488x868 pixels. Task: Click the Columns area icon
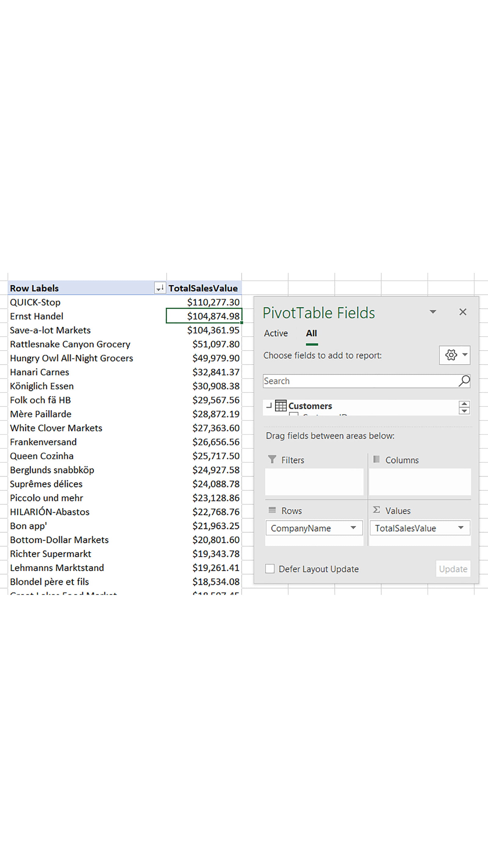tap(376, 460)
